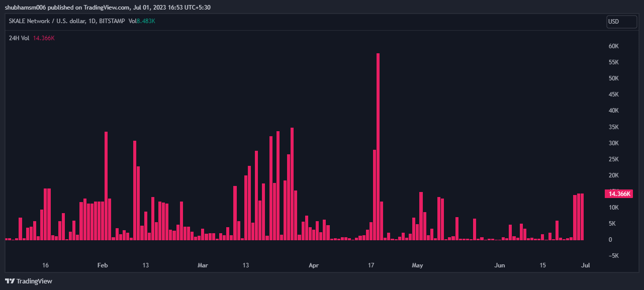Click the tallest volume bar near 58K
Image resolution: width=644 pixels, height=290 pixels.
pos(378,146)
